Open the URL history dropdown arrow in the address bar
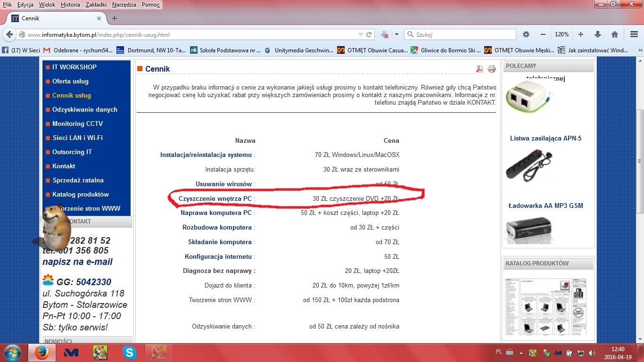This screenshot has height=362, width=644. pos(361,34)
